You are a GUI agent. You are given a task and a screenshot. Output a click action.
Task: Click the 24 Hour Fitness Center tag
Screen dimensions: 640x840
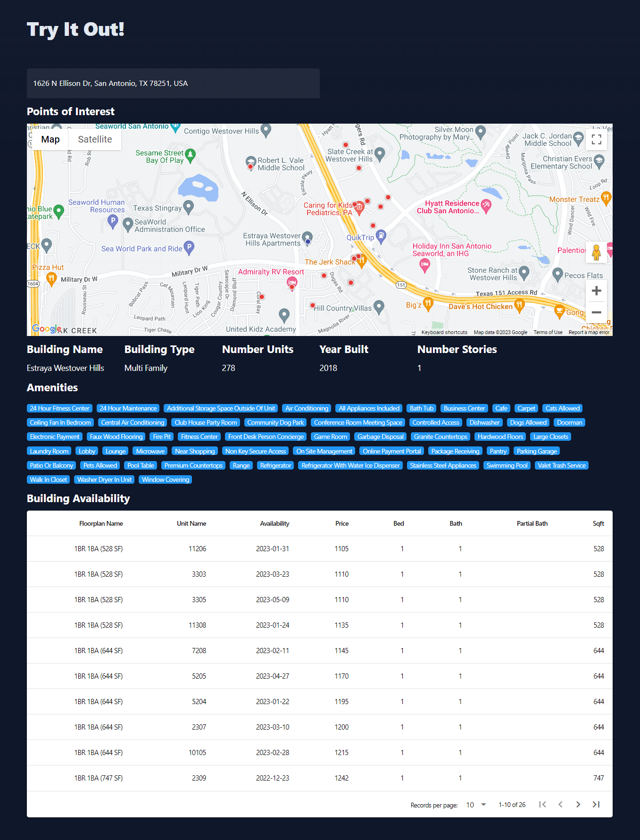point(59,408)
